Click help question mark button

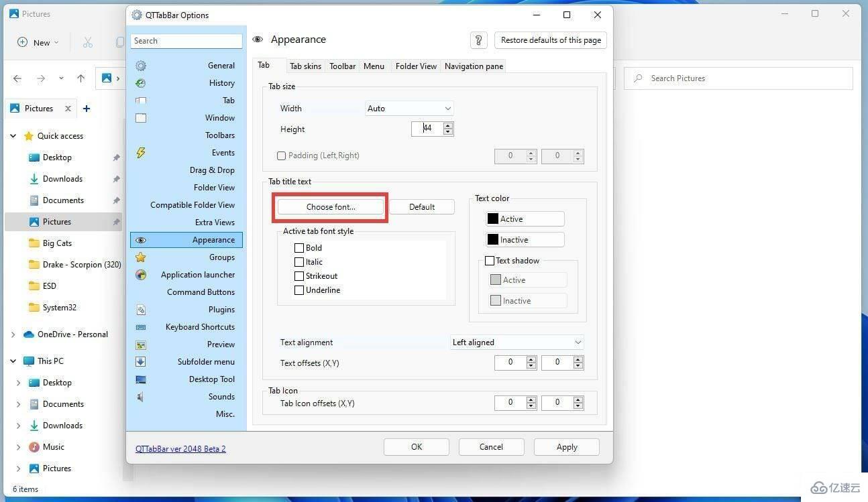coord(478,40)
